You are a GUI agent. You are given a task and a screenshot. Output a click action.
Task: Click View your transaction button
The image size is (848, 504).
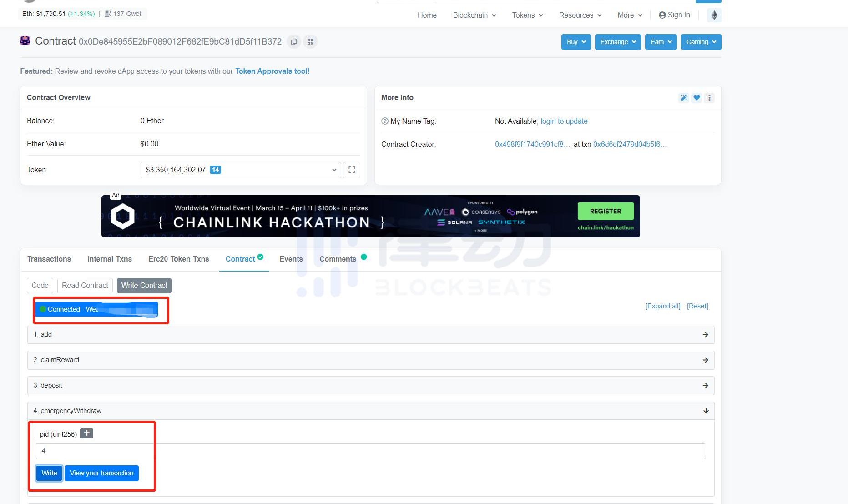101,473
